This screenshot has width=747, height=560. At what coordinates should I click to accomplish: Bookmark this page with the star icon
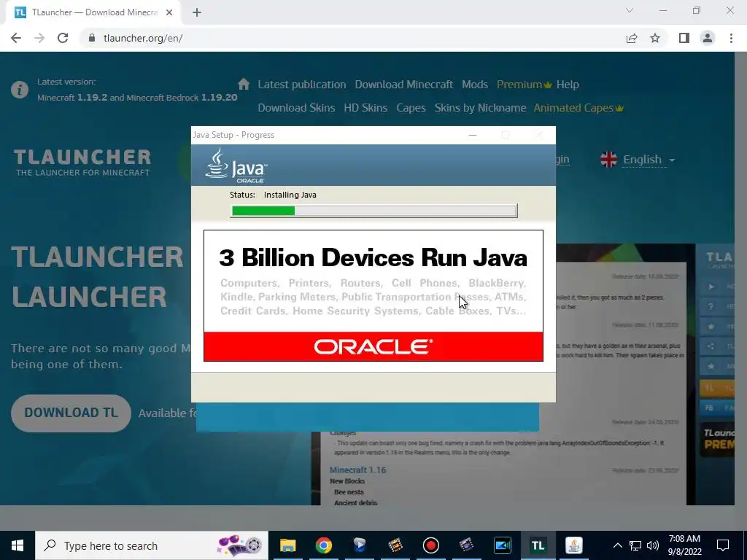[x=655, y=38]
